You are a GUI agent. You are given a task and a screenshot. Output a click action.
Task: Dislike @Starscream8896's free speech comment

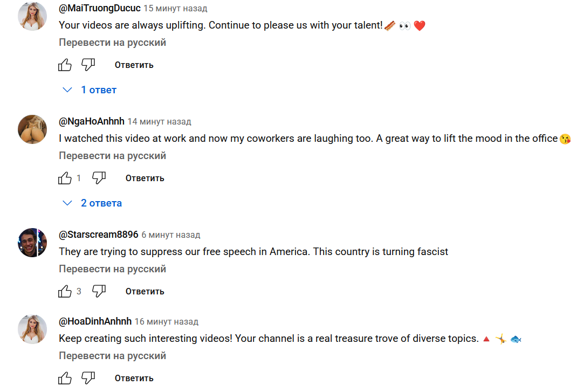[99, 292]
